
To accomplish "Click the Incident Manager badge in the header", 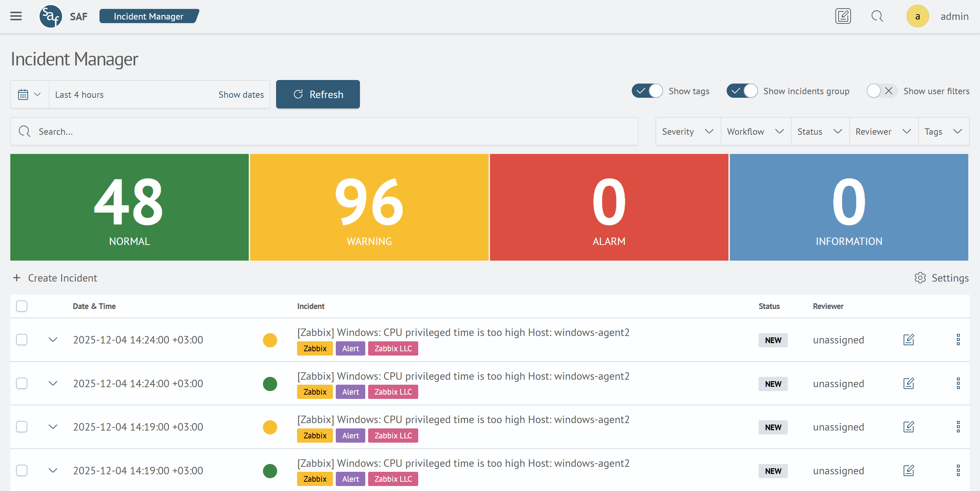I will point(149,16).
